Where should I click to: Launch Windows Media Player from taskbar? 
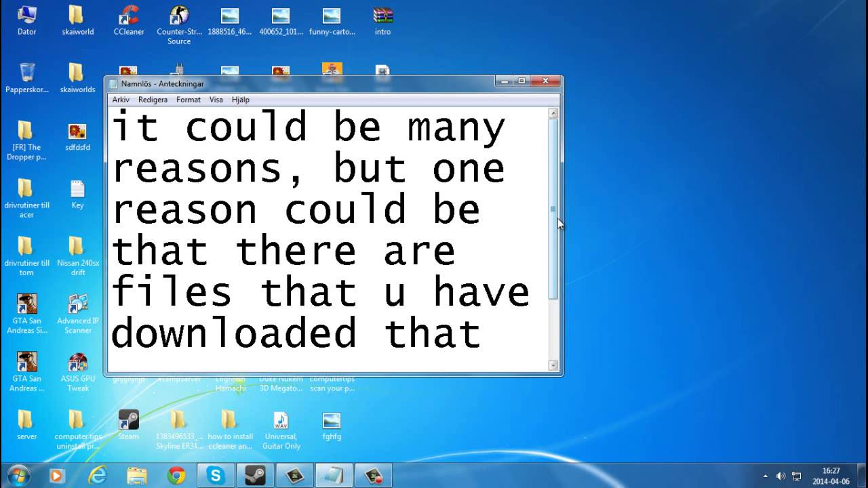[58, 476]
